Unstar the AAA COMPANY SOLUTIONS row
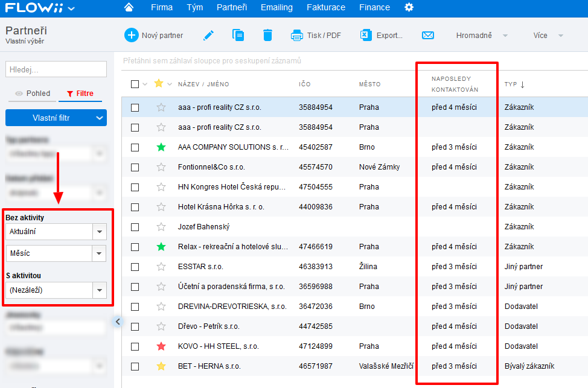This screenshot has height=388, width=588. (161, 147)
